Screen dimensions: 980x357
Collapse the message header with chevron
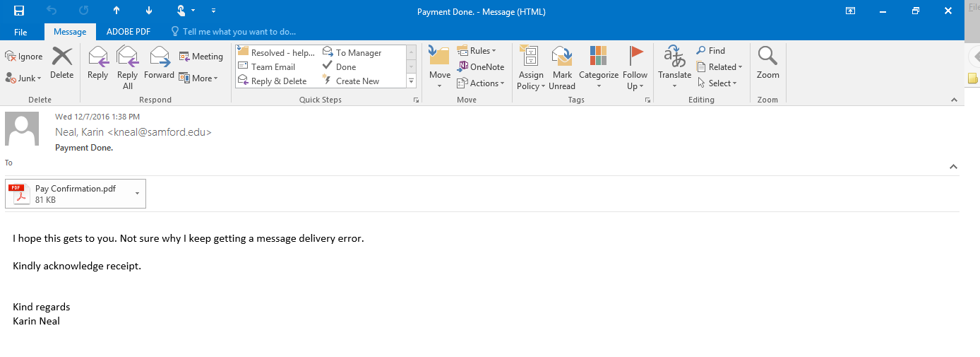point(953,167)
